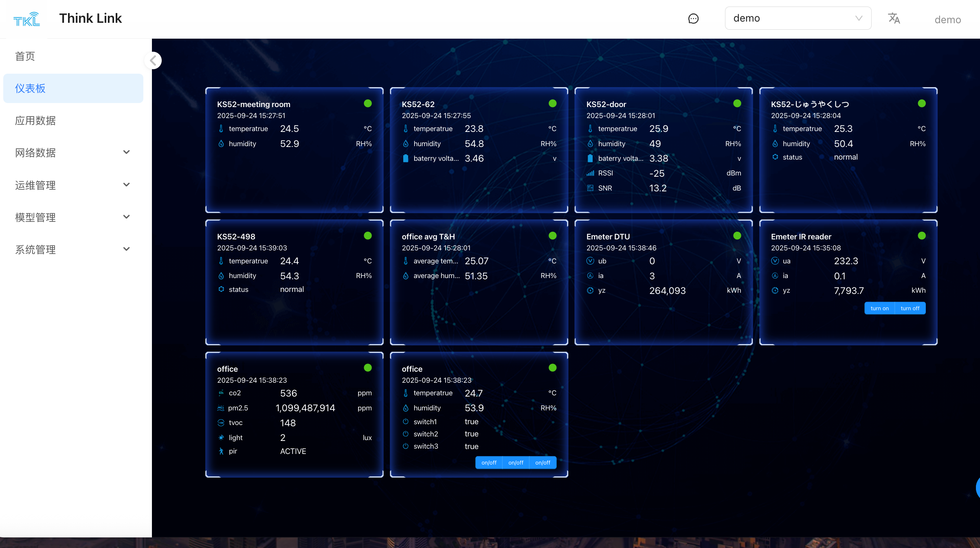Click the switch1 power icon
The height and width of the screenshot is (548, 980).
click(406, 422)
